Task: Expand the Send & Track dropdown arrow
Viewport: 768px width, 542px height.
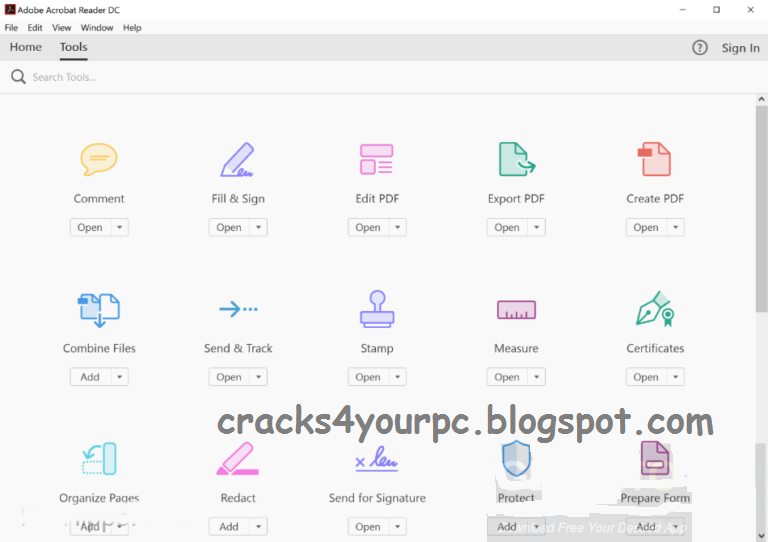Action: tap(259, 377)
